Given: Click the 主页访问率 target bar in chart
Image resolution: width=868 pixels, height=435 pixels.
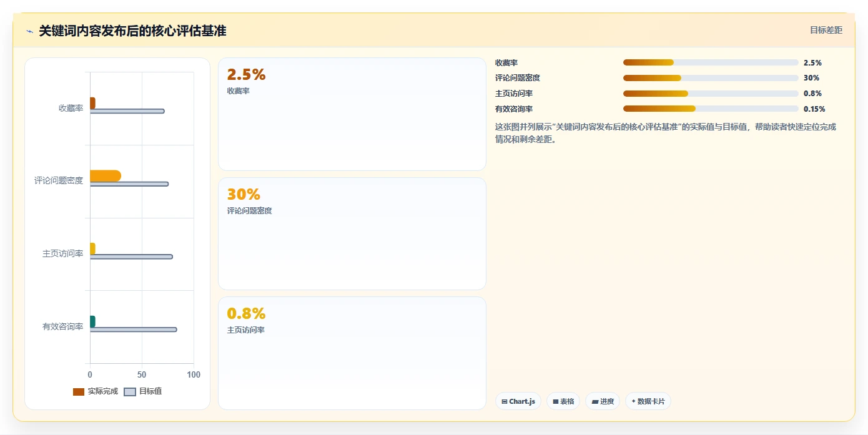Looking at the screenshot, I should (x=131, y=257).
